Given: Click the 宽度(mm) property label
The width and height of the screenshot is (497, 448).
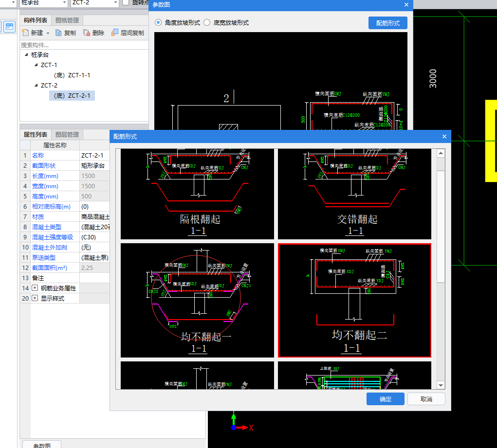Looking at the screenshot, I should pyautogui.click(x=45, y=186).
